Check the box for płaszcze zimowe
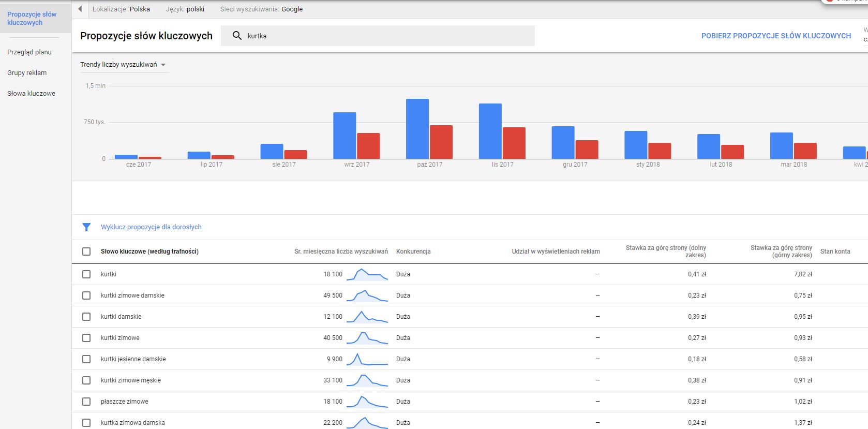Image resolution: width=868 pixels, height=429 pixels. [x=86, y=402]
